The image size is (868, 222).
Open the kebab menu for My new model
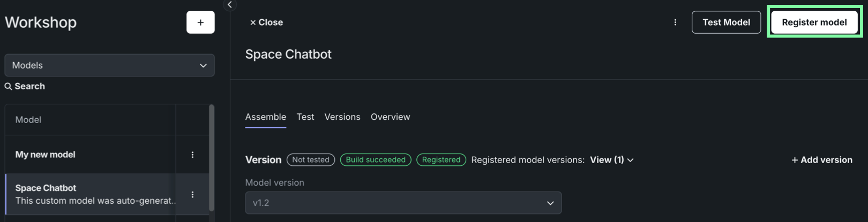[192, 155]
